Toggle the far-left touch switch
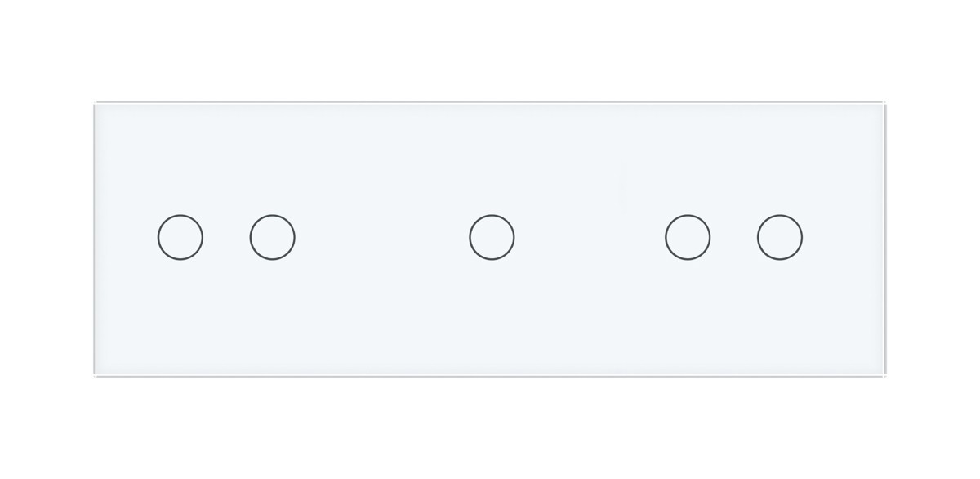The width and height of the screenshot is (980, 479). point(180,238)
